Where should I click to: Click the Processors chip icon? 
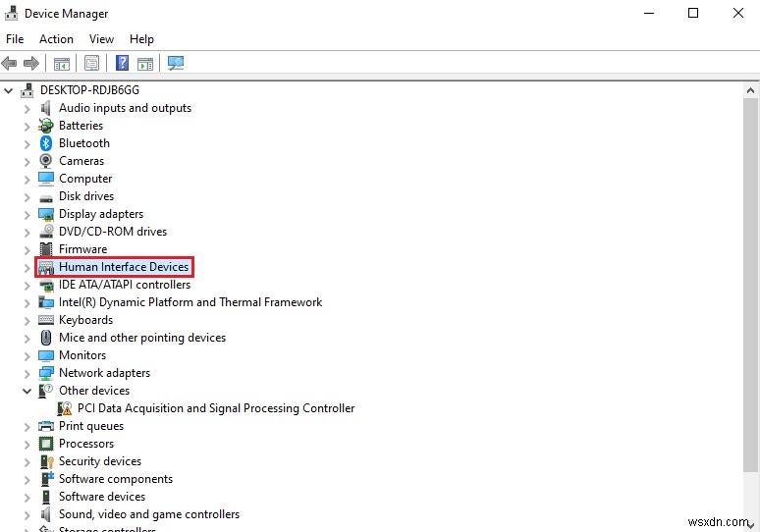click(46, 444)
